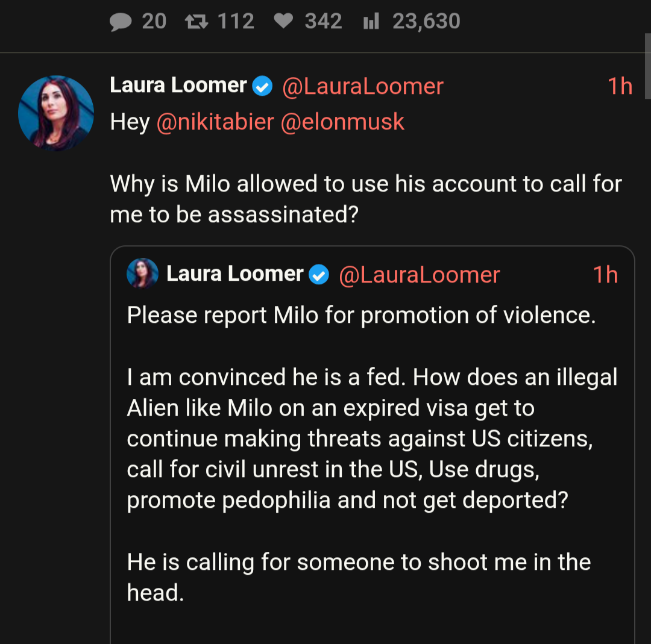Click the verified badge beside the top author name
The height and width of the screenshot is (644, 651).
[262, 86]
